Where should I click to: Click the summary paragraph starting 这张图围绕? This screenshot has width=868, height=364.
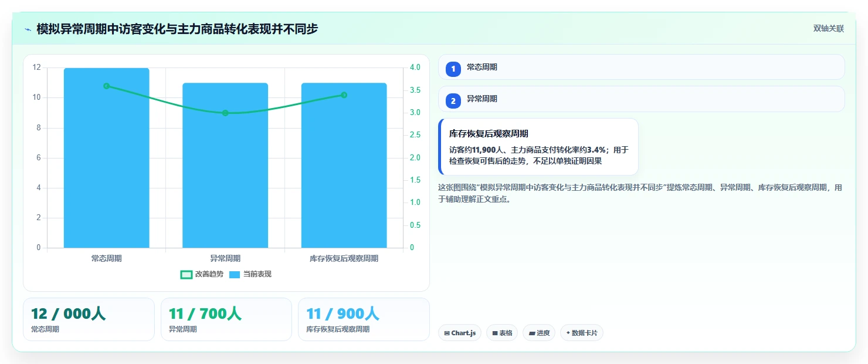tap(640, 193)
